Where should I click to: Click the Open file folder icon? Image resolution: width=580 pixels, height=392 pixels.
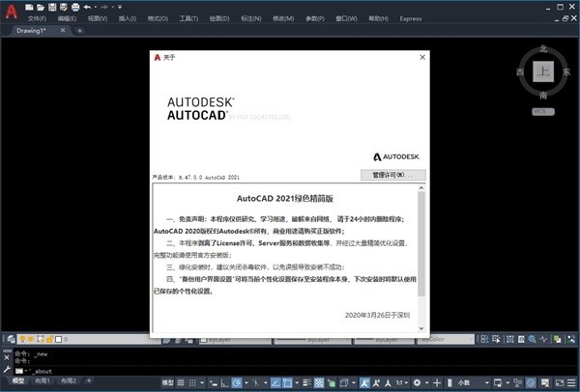coord(42,7)
